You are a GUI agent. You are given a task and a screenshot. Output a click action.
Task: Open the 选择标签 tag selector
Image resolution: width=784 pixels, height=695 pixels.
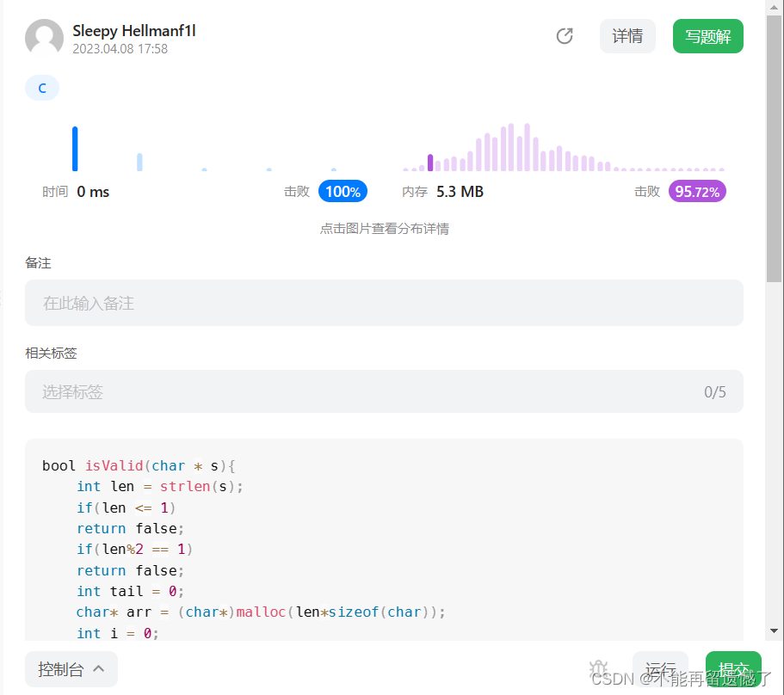click(x=384, y=391)
